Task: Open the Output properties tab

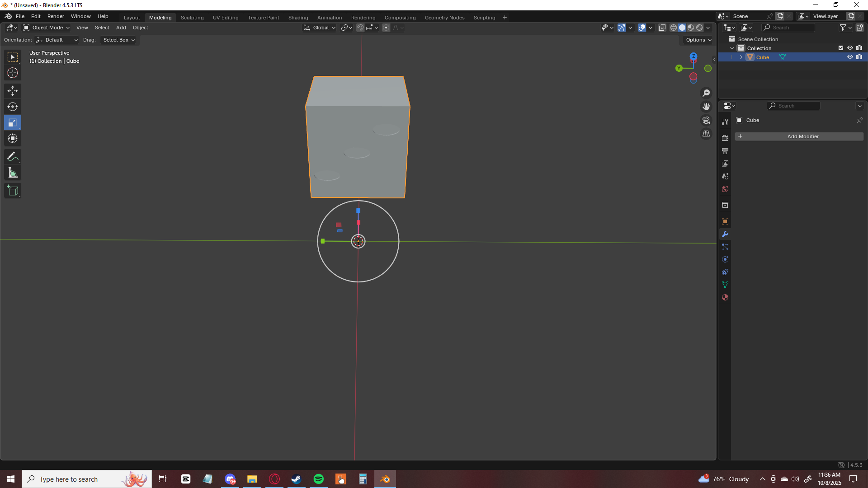Action: [725, 150]
